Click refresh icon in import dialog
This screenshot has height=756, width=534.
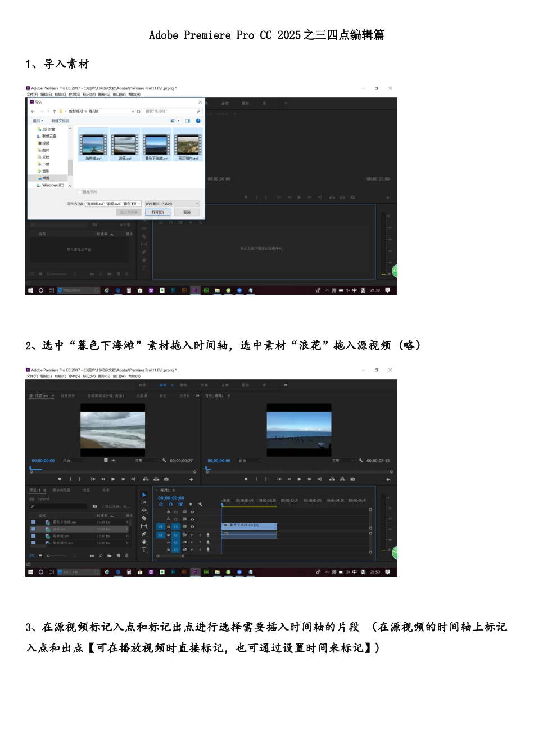click(139, 111)
